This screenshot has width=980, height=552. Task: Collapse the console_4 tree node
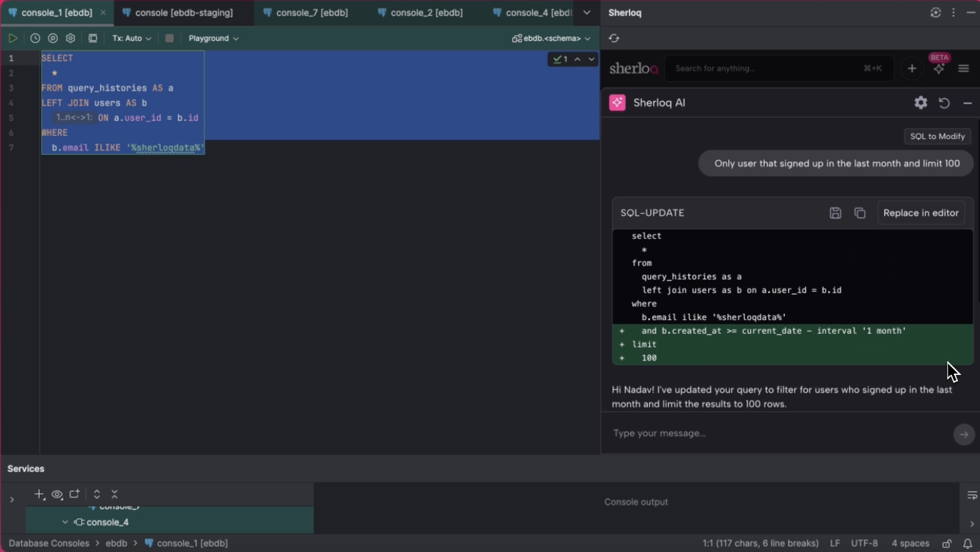click(x=65, y=522)
